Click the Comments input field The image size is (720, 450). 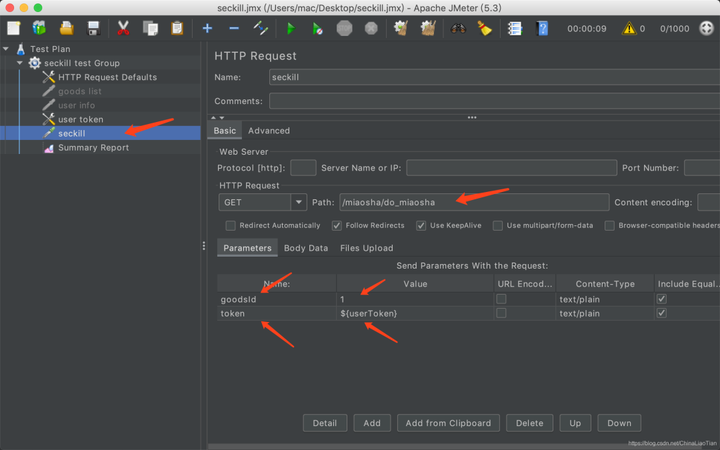[x=494, y=101]
